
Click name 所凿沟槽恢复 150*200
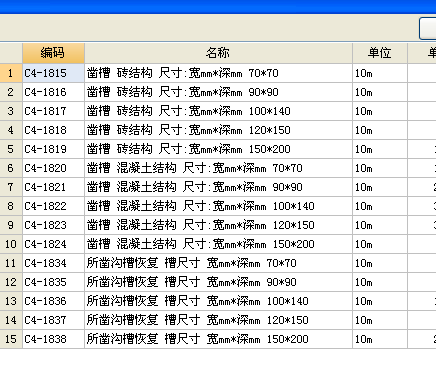click(218, 339)
